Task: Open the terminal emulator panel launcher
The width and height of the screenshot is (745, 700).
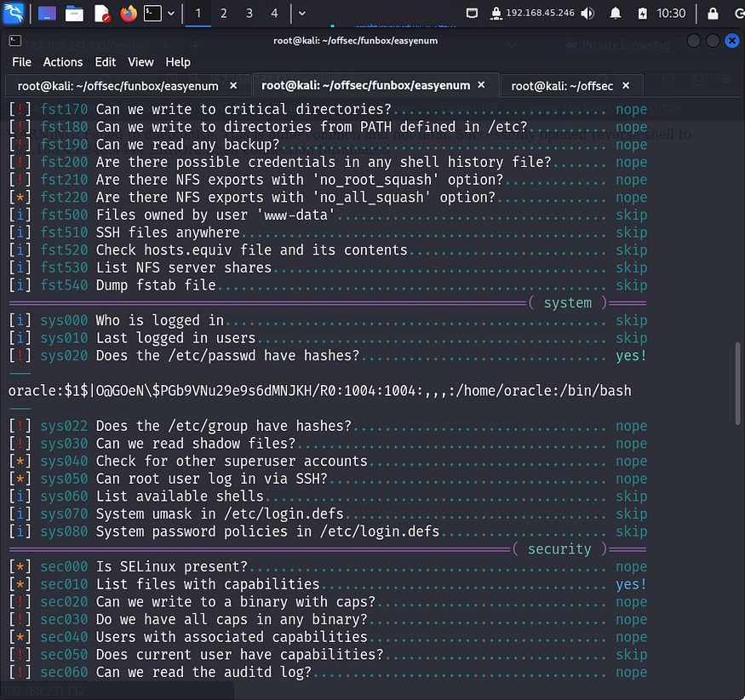Action: point(153,14)
